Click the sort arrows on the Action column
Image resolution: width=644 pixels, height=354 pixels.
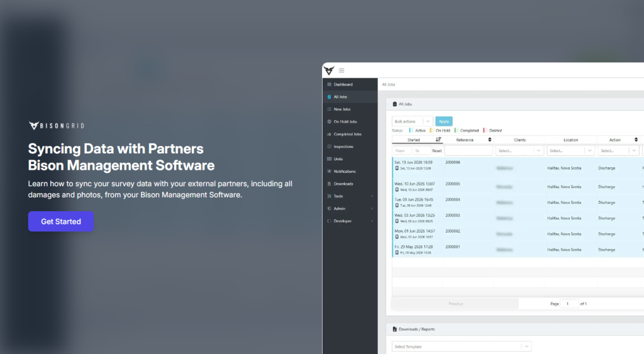(x=636, y=140)
